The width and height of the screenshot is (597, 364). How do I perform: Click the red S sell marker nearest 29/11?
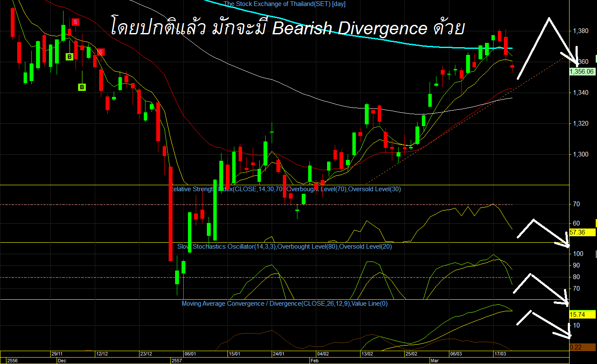pos(75,21)
